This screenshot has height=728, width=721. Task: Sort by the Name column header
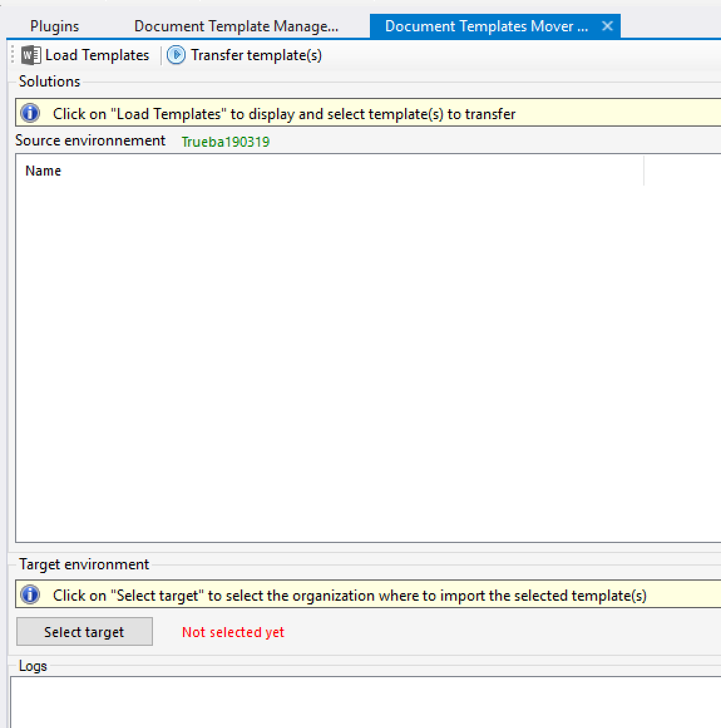click(43, 171)
